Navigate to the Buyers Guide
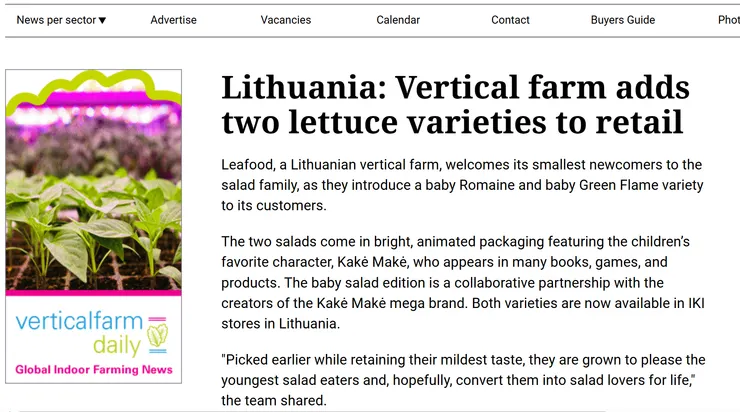740x412 pixels. [x=622, y=20]
